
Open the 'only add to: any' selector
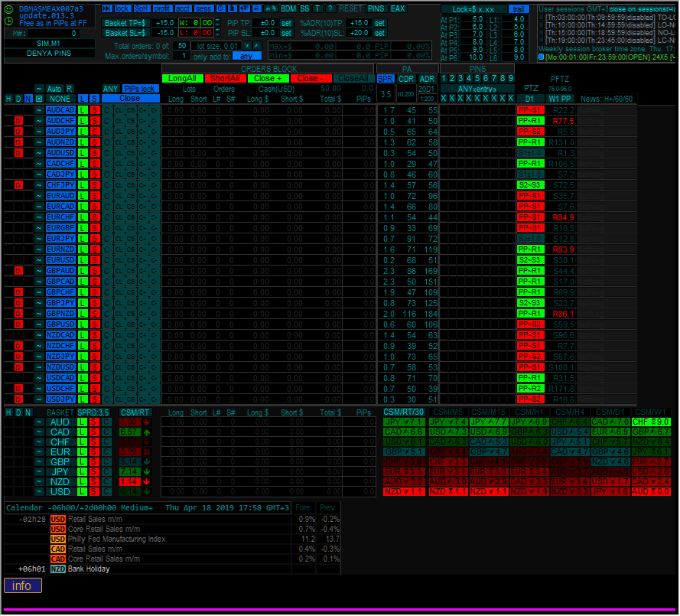pos(247,57)
